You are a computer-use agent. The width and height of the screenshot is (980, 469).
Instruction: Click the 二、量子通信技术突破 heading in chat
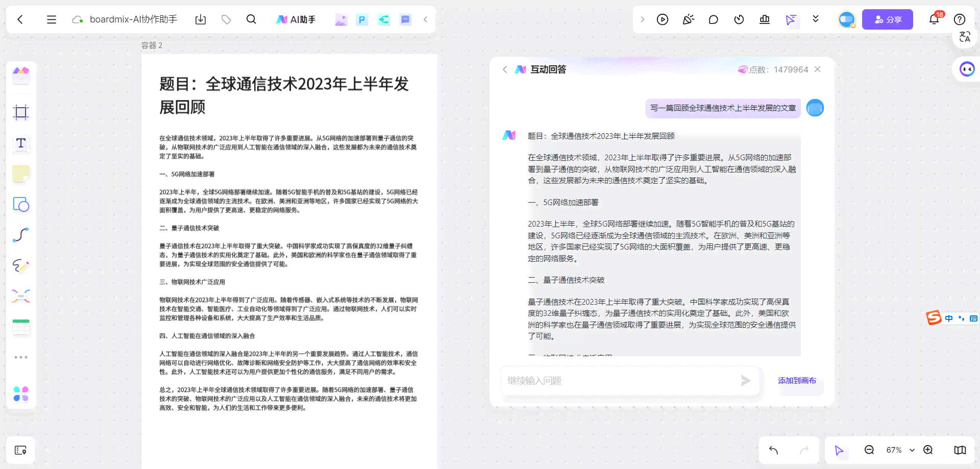coord(566,280)
